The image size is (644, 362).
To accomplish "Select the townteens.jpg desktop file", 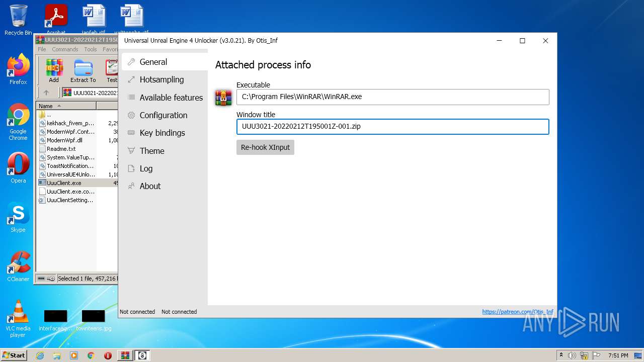I will (94, 320).
